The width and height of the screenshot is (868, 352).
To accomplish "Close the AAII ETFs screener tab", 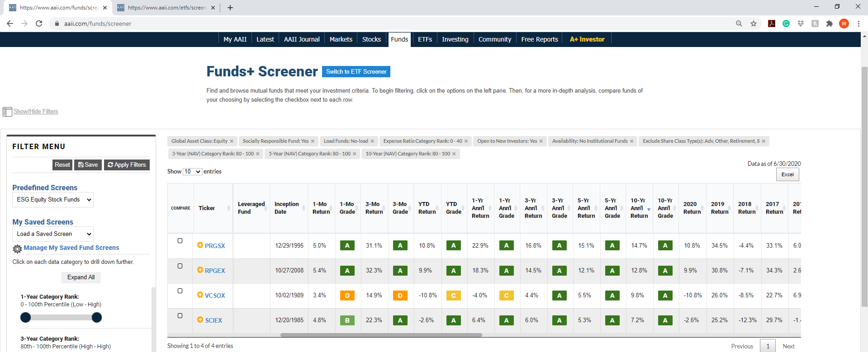I will 213,8.
